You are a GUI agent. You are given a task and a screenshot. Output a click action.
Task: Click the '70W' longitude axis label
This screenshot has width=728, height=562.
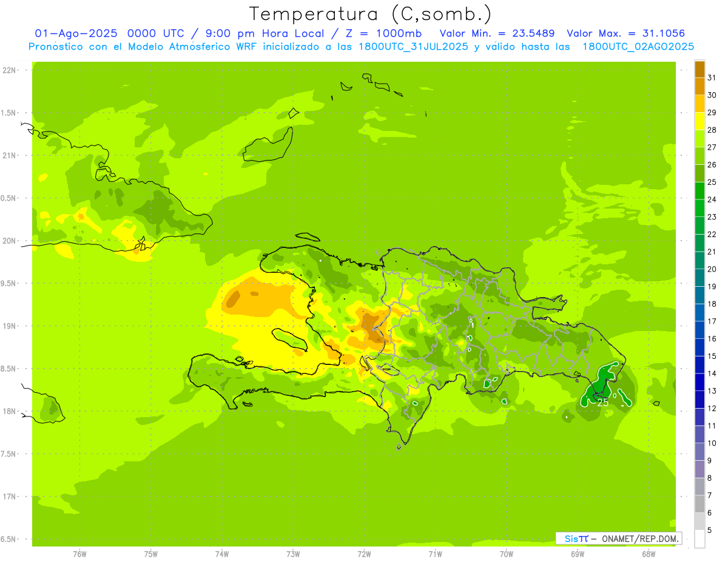pyautogui.click(x=507, y=554)
